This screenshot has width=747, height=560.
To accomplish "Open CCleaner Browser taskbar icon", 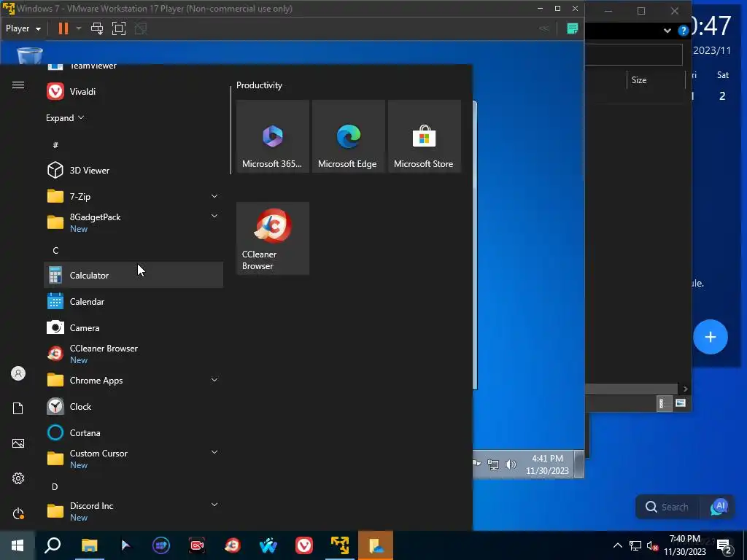I will [233, 545].
